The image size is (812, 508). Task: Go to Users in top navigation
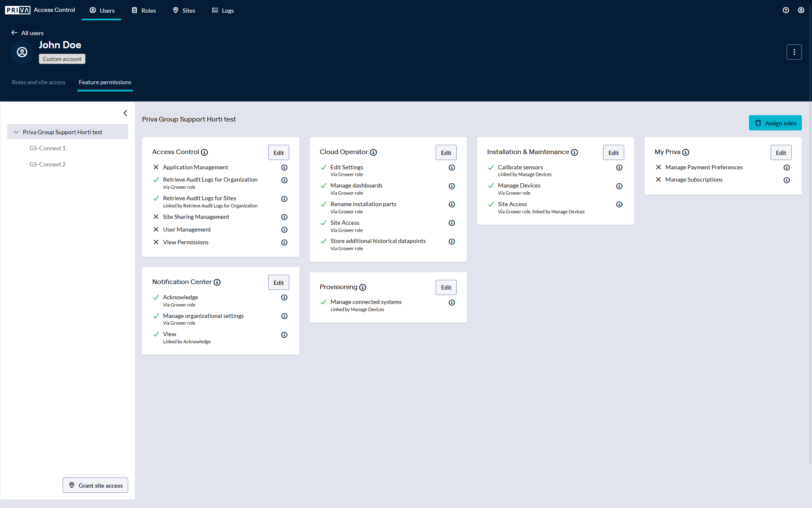[102, 11]
